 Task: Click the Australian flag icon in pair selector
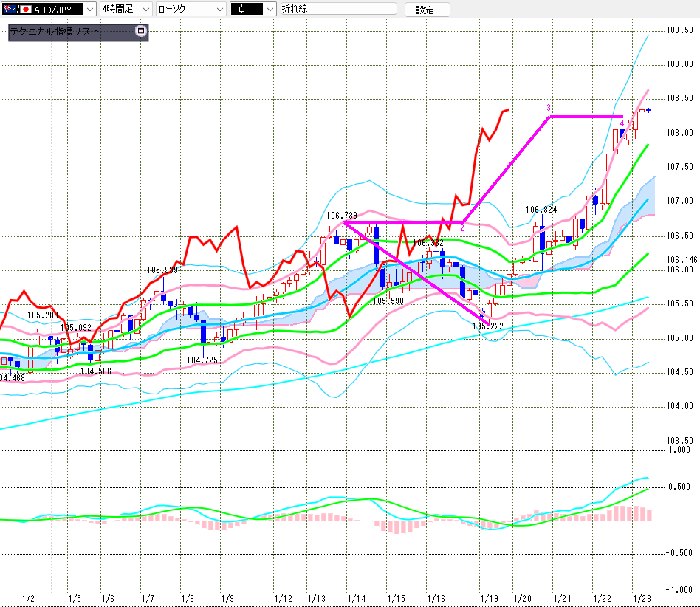(x=9, y=9)
